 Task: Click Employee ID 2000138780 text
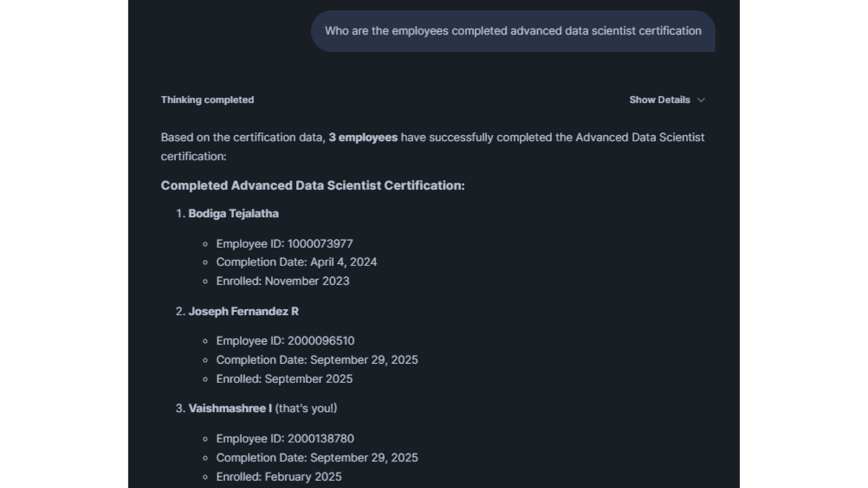click(x=285, y=439)
